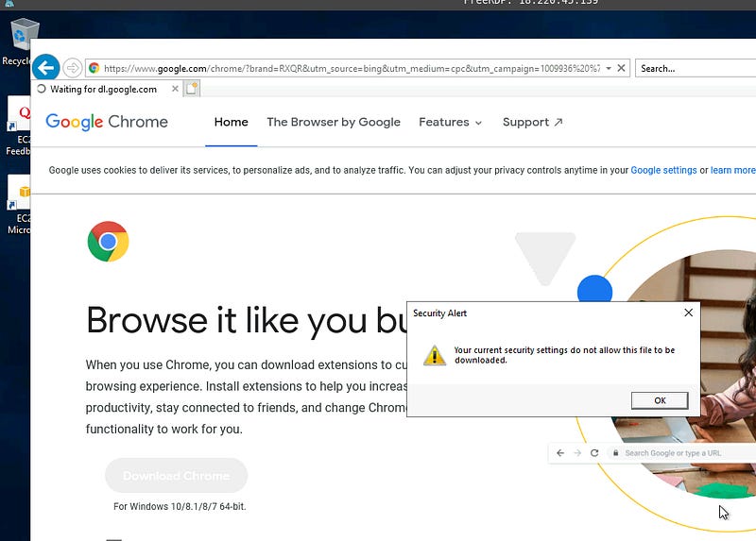Open the Home nav item
The width and height of the screenshot is (756, 541).
coord(231,122)
